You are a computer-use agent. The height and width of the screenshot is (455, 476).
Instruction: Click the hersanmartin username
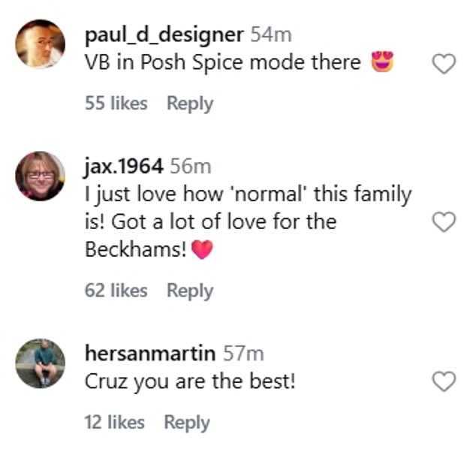151,354
